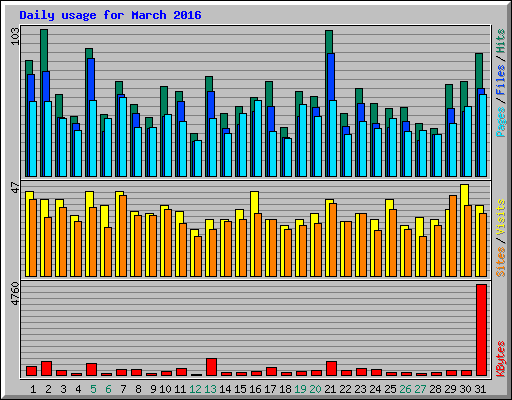Click the green weekend day label 19
Screen dimensions: 512x400
[x=300, y=389]
